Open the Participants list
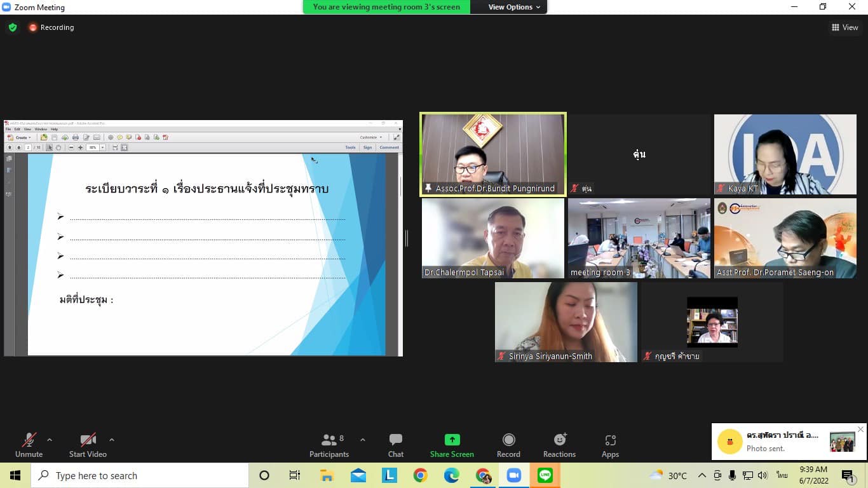The image size is (868, 488). point(329,445)
